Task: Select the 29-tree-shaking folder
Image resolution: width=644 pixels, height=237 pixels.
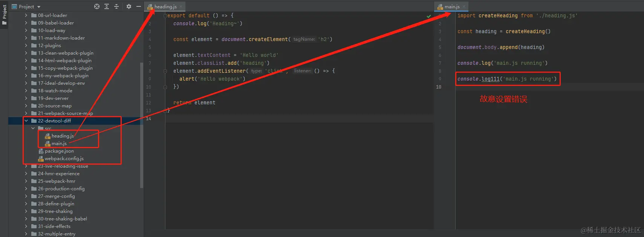Action: (55, 211)
